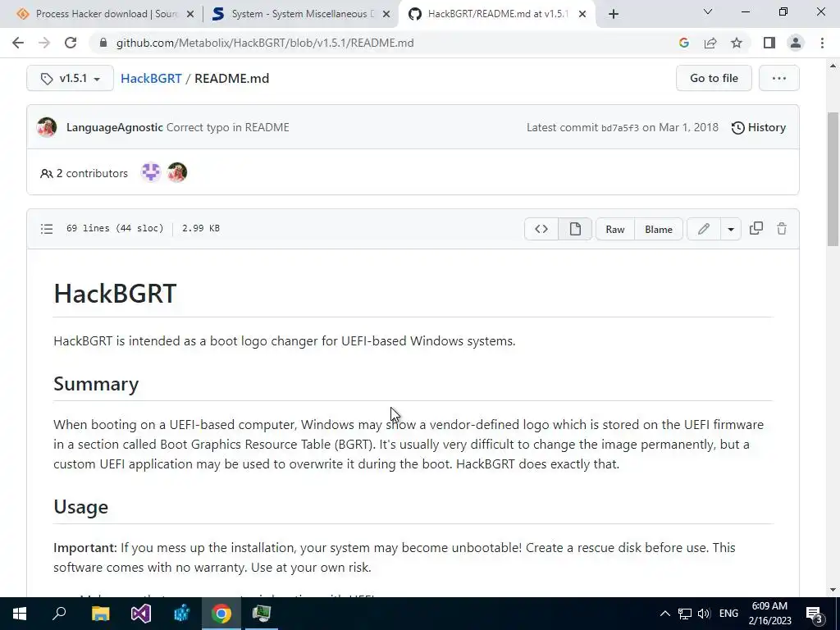Open the Raw file view
Image resolution: width=840 pixels, height=630 pixels.
click(x=615, y=229)
